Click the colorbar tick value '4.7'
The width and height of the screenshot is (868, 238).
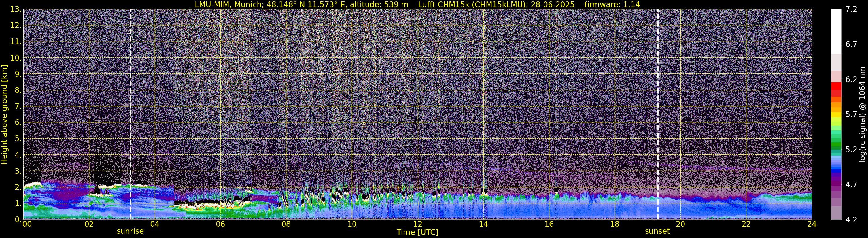pyautogui.click(x=851, y=185)
